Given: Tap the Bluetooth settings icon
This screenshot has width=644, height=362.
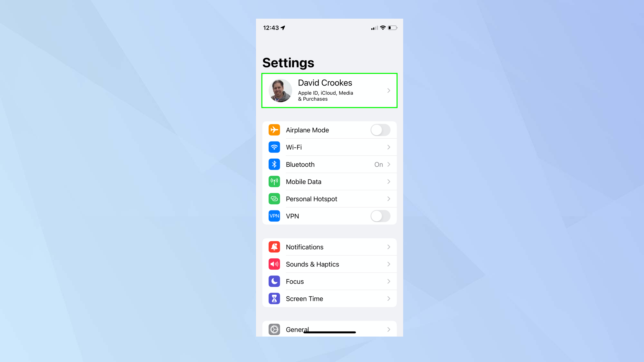Looking at the screenshot, I should (x=275, y=164).
